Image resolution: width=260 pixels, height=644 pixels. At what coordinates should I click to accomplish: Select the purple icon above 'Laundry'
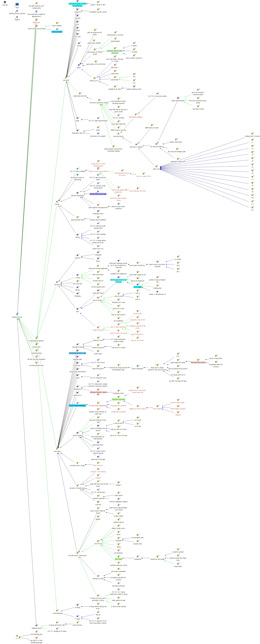(x=77, y=15)
